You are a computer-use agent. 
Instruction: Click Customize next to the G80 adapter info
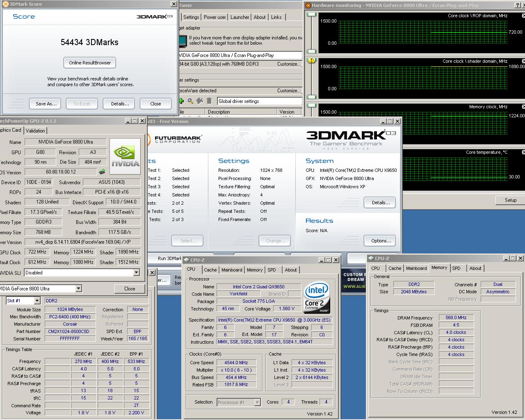pos(288,64)
